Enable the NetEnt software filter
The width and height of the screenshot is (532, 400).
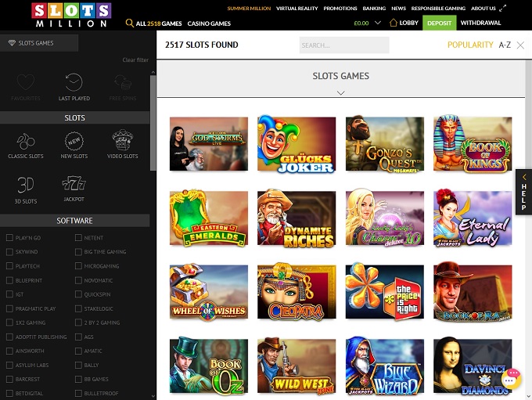point(78,238)
